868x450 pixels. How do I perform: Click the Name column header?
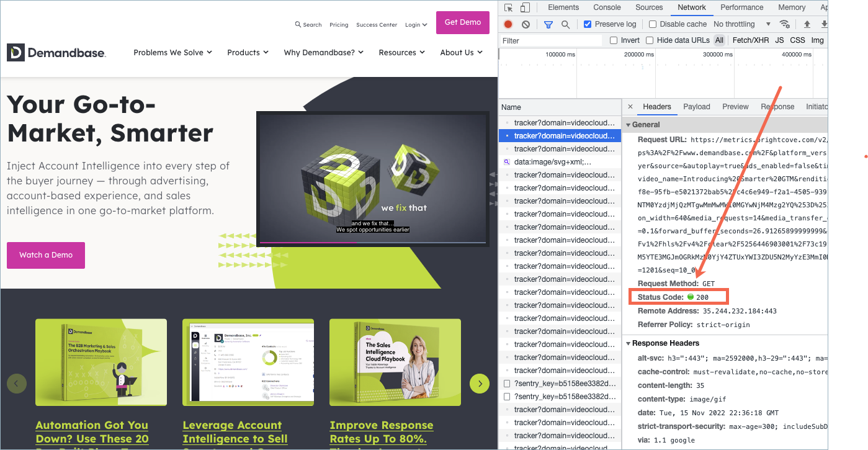click(x=560, y=107)
